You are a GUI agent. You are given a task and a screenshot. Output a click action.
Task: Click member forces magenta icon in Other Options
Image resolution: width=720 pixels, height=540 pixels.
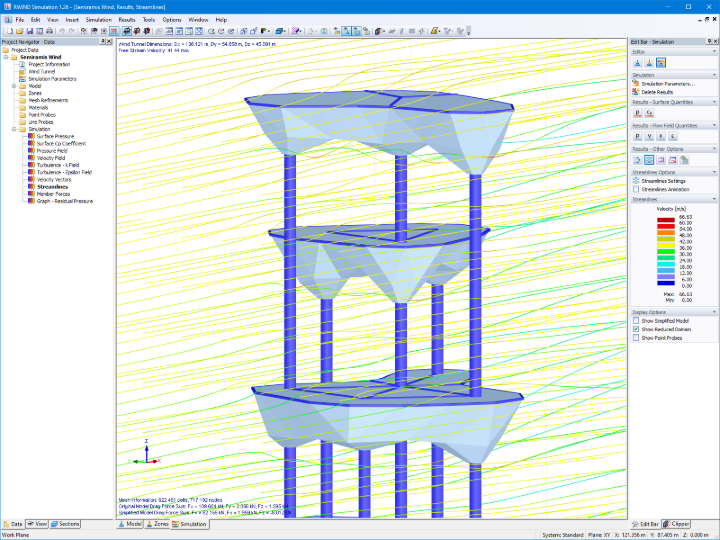[661, 160]
